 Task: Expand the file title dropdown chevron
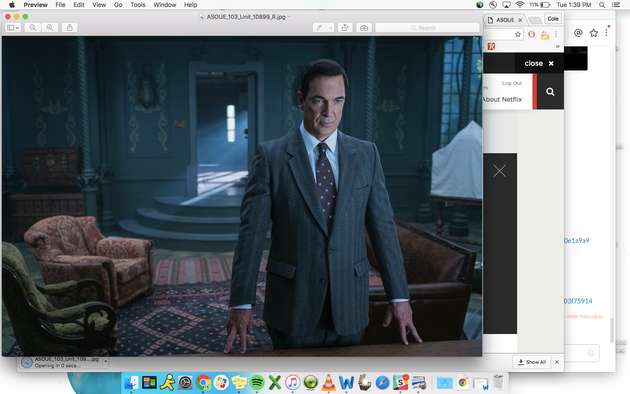289,17
